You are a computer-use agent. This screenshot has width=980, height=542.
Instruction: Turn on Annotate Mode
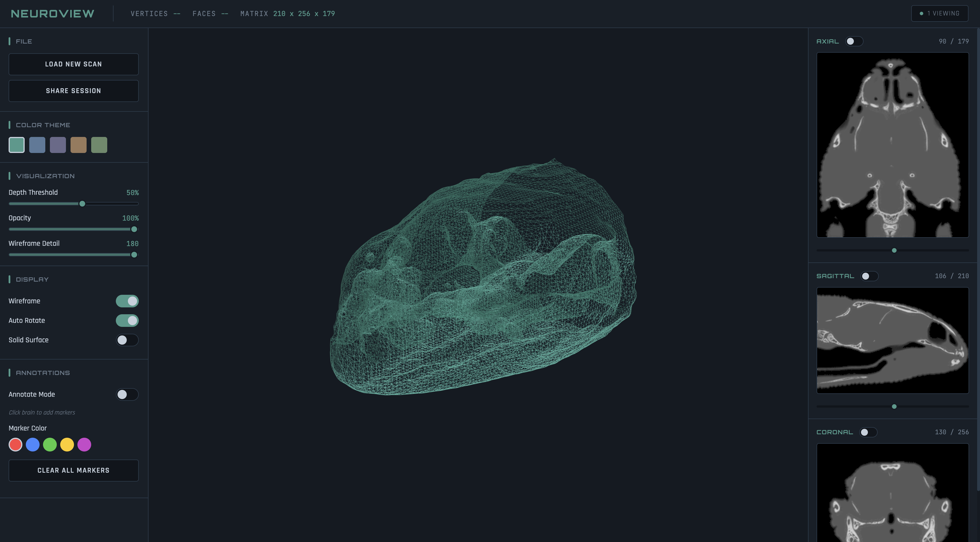127,394
